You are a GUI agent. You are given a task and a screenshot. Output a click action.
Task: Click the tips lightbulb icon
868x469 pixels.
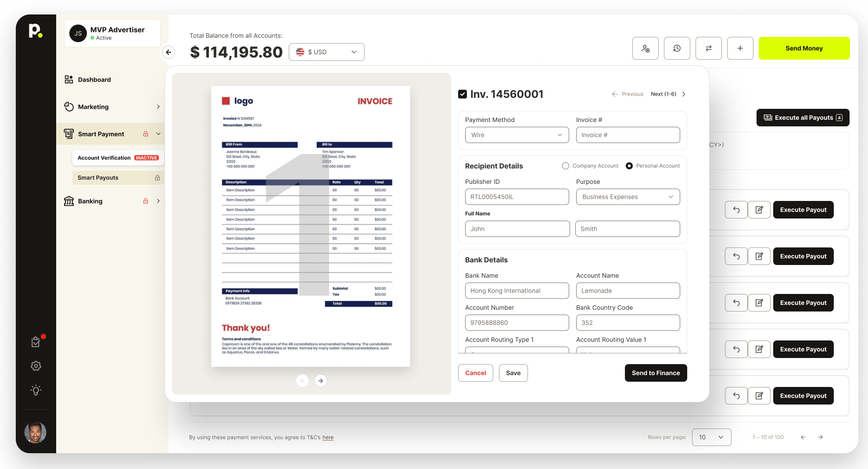coord(36,390)
